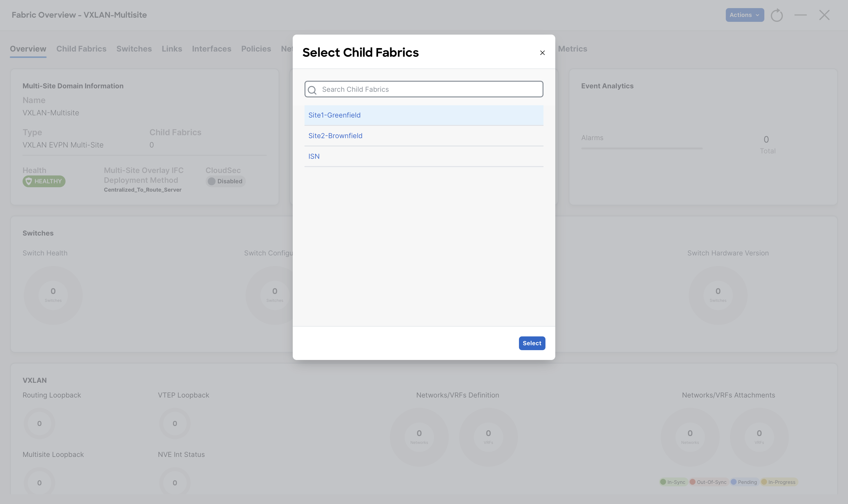The height and width of the screenshot is (504, 848).
Task: Click the VTEP Loopback ring
Action: pyautogui.click(x=175, y=424)
